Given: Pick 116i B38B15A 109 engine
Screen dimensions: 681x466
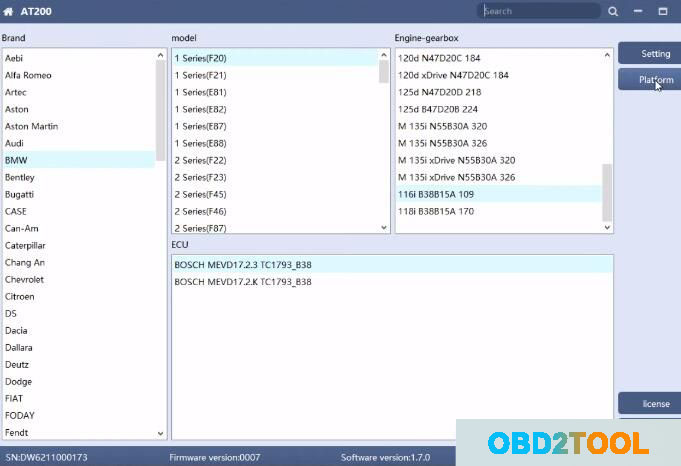Looking at the screenshot, I should pyautogui.click(x=499, y=194).
